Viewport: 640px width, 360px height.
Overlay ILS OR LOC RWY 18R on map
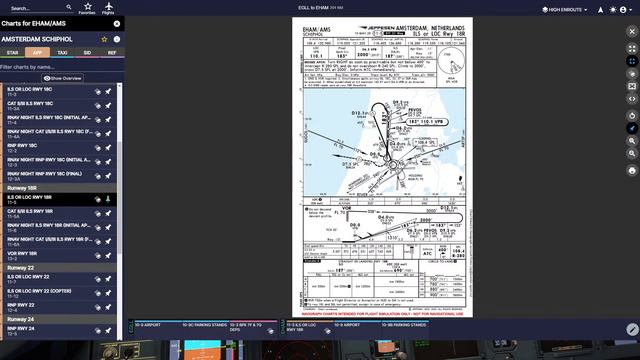tap(98, 199)
